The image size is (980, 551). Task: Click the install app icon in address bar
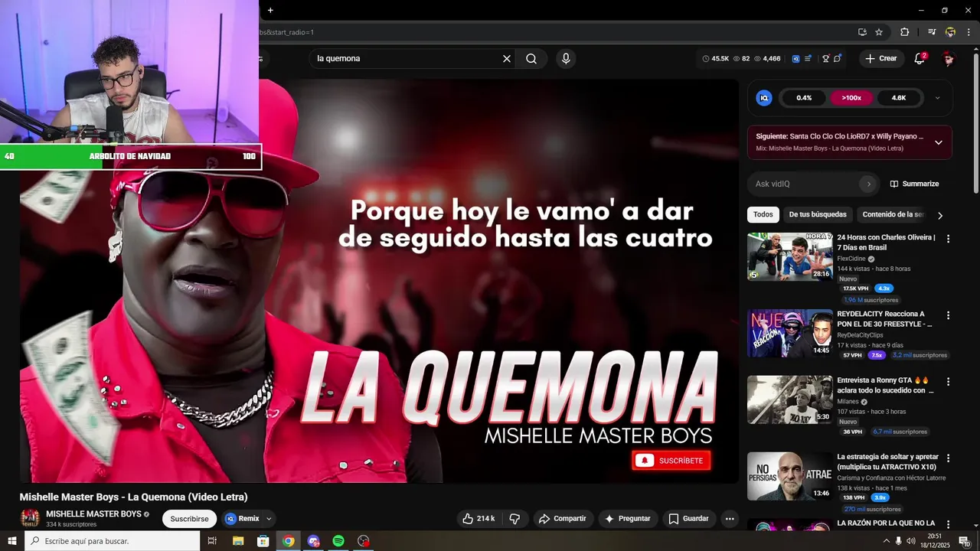tap(862, 32)
